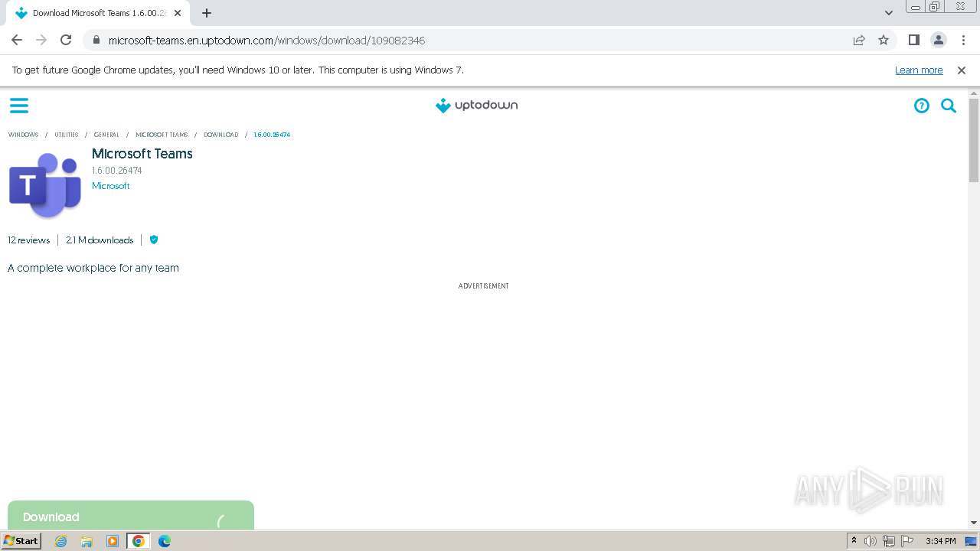Open the Uptodown help icon
The height and width of the screenshot is (551, 980).
922,106
